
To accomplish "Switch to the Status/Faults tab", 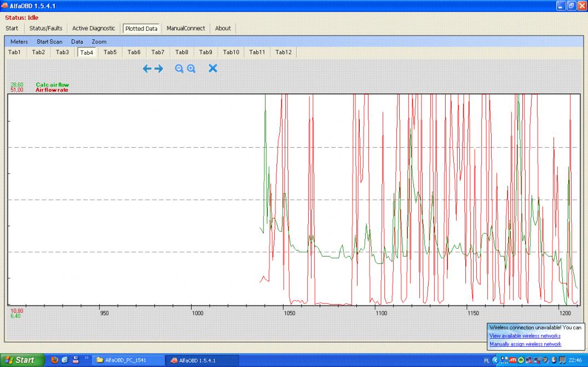I will point(46,28).
